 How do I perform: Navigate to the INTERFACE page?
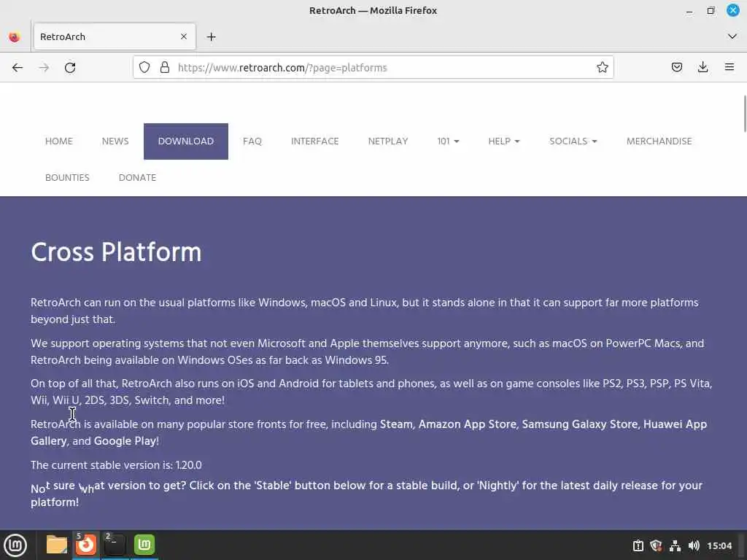pos(315,141)
